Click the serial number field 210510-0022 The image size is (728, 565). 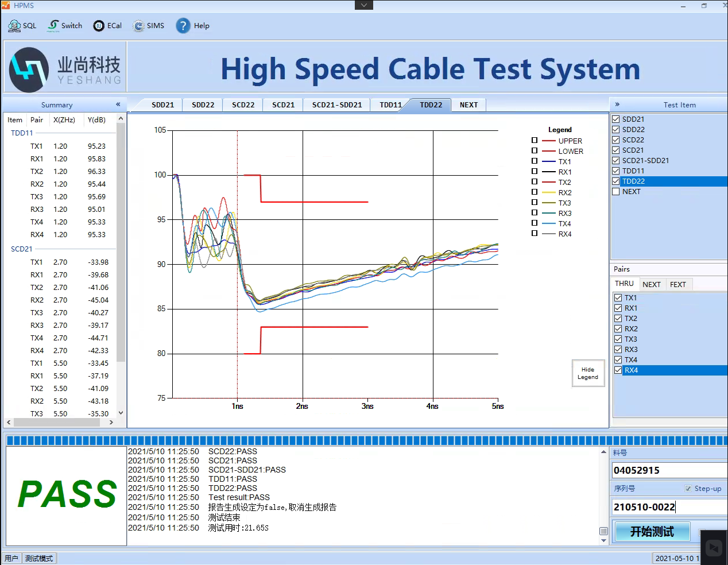point(669,507)
